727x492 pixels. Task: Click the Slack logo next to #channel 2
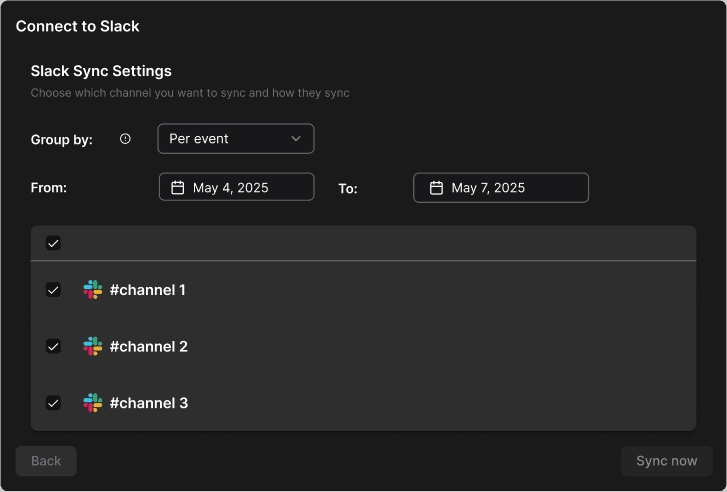pyautogui.click(x=93, y=346)
